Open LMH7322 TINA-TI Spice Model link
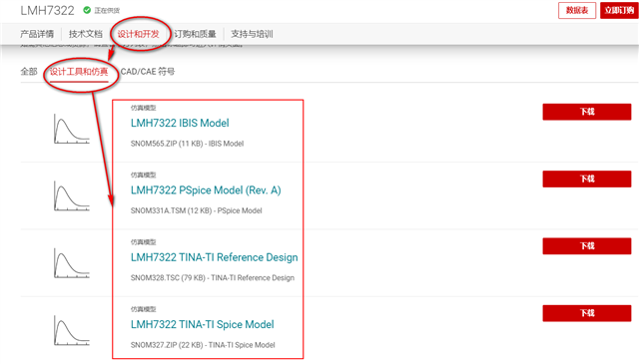The width and height of the screenshot is (639, 364). point(202,324)
